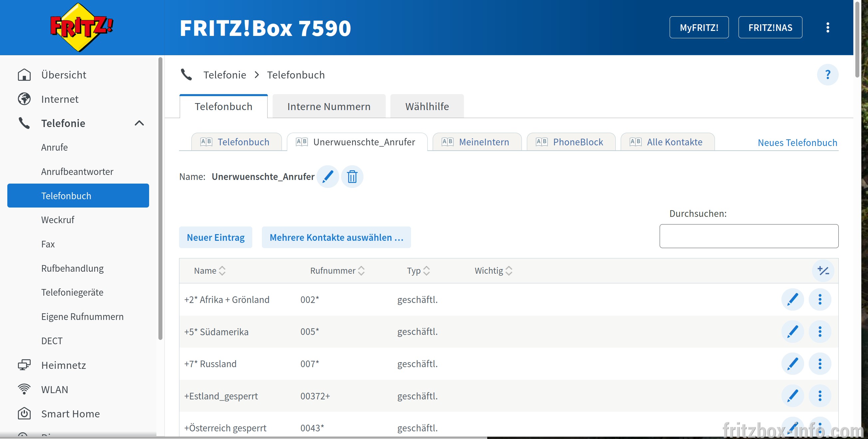Open the header three-dot menu
The image size is (868, 439).
pos(828,28)
